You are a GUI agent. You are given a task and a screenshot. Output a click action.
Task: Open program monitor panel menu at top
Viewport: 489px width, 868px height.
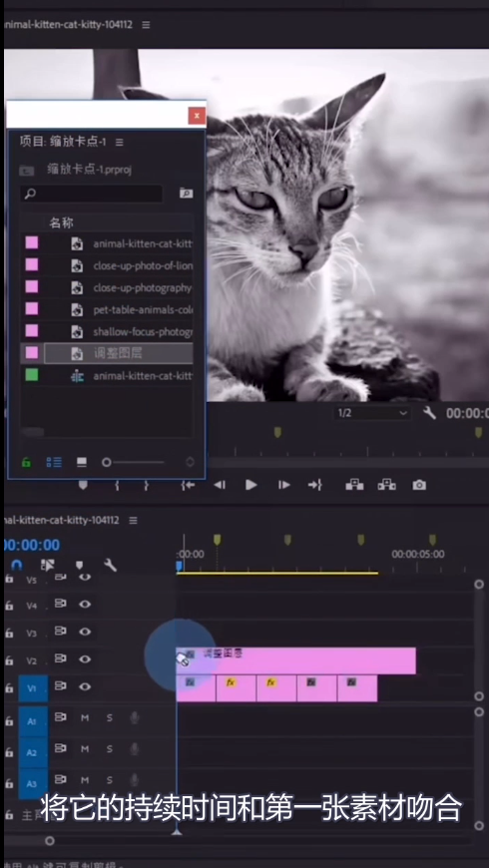(x=146, y=25)
